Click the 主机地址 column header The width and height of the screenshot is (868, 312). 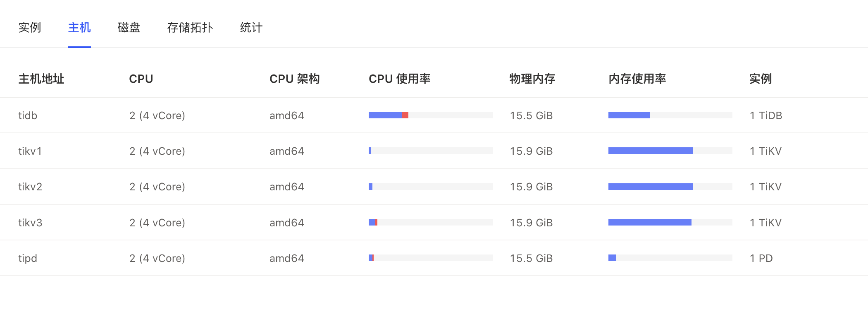point(41,79)
